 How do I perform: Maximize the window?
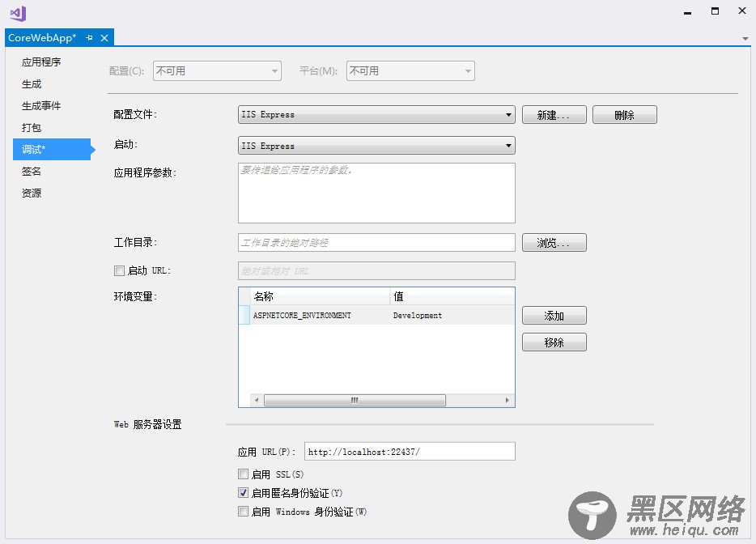(x=715, y=11)
